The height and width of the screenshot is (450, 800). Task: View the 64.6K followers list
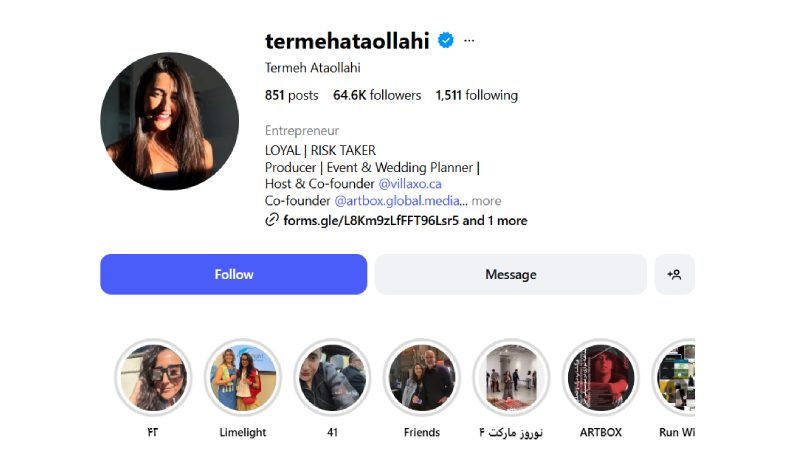tap(377, 95)
